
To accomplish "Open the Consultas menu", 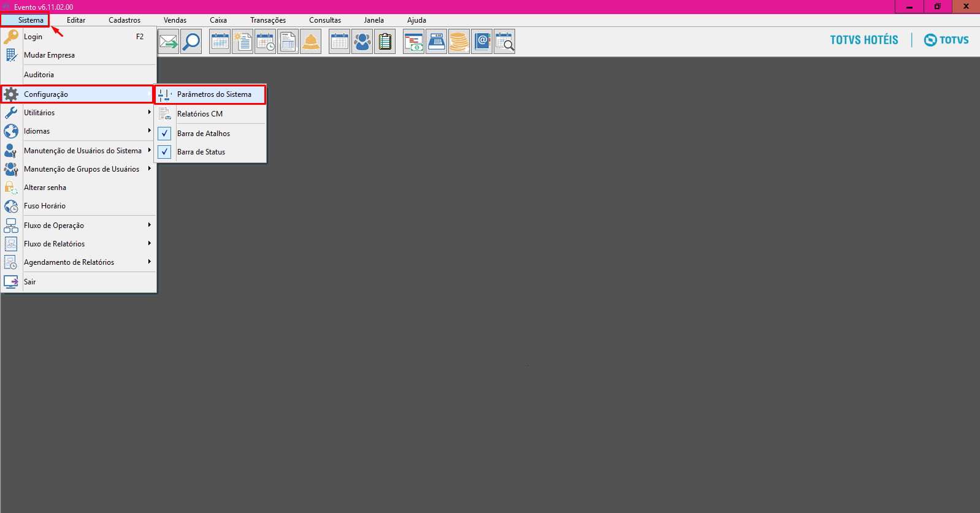I will (325, 20).
